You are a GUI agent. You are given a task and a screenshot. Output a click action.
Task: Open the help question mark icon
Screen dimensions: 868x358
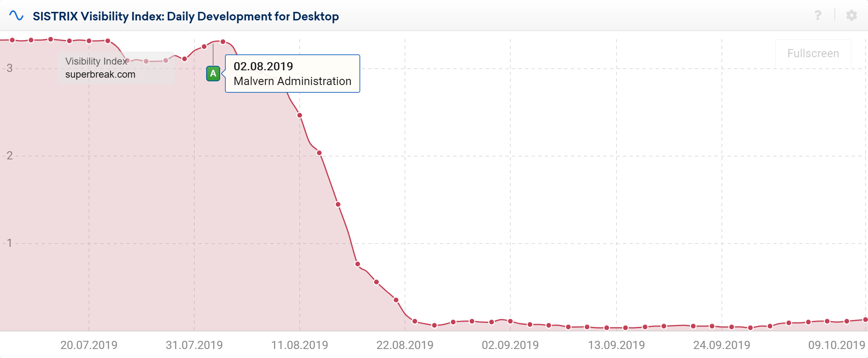(817, 16)
